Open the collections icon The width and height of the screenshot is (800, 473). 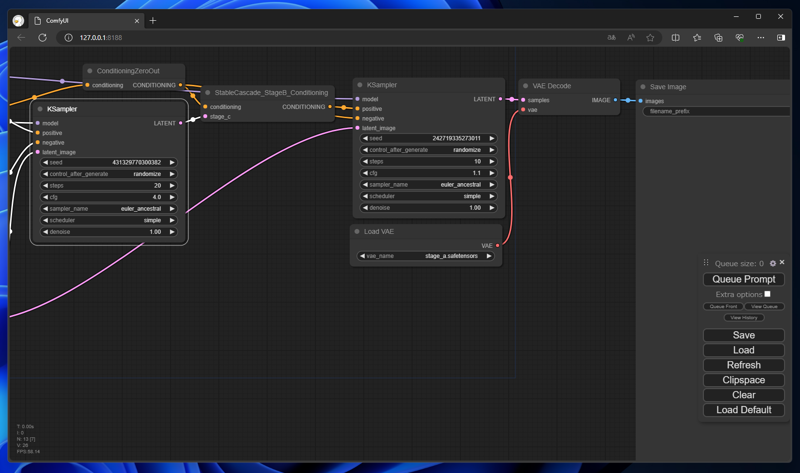click(x=718, y=37)
